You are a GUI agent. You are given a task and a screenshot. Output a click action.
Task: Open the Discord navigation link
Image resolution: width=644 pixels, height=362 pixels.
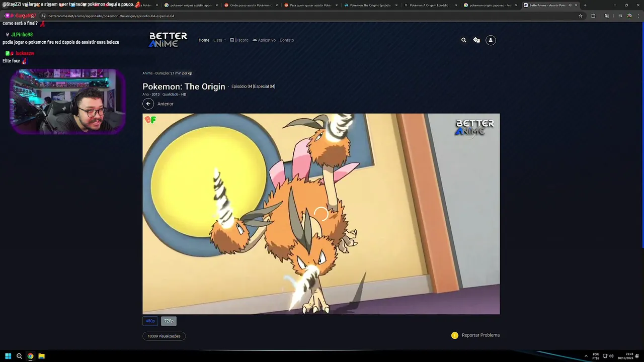coord(239,40)
